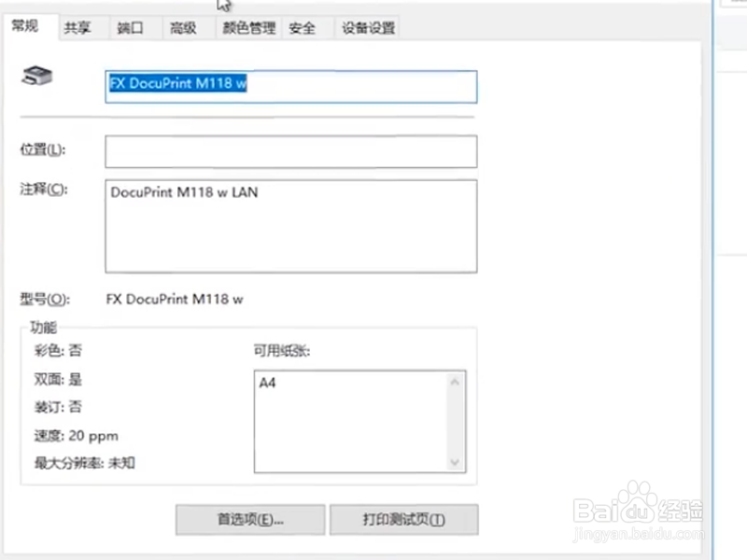The height and width of the screenshot is (560, 747).
Task: Switch to the 安全 tab
Action: [303, 27]
